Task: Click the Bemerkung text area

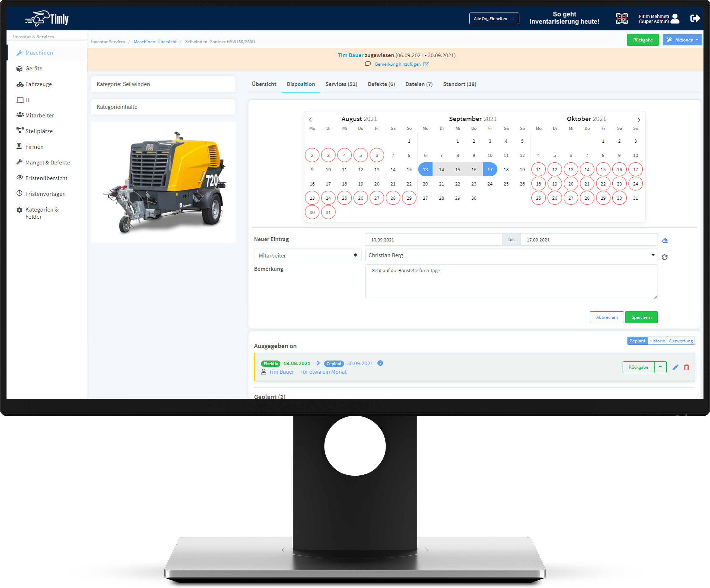Action: click(x=511, y=282)
